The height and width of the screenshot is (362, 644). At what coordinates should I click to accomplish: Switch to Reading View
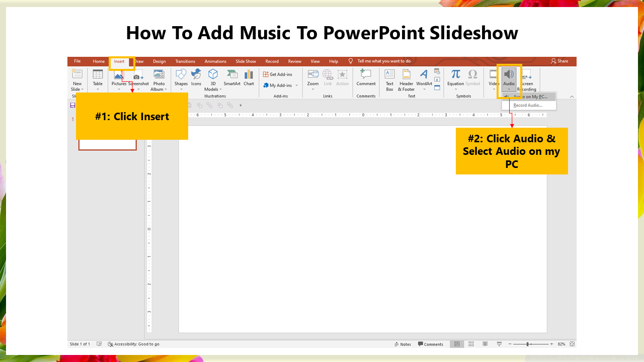[x=485, y=344]
